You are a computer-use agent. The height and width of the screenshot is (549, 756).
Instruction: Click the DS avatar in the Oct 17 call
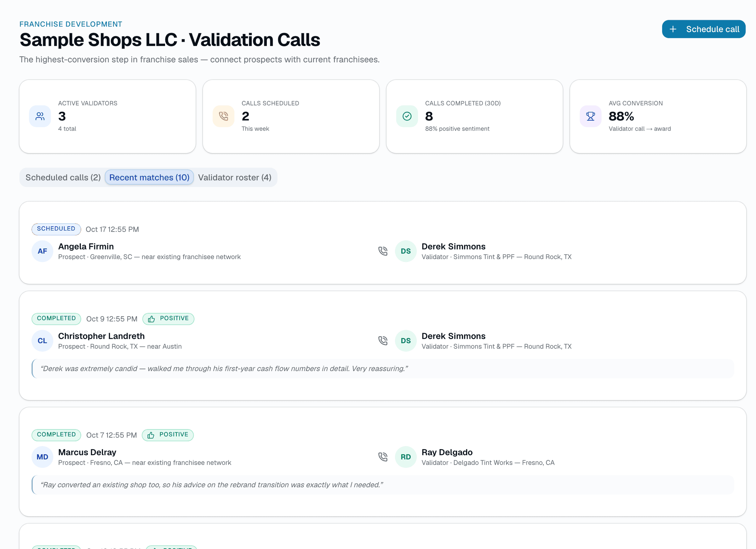406,251
